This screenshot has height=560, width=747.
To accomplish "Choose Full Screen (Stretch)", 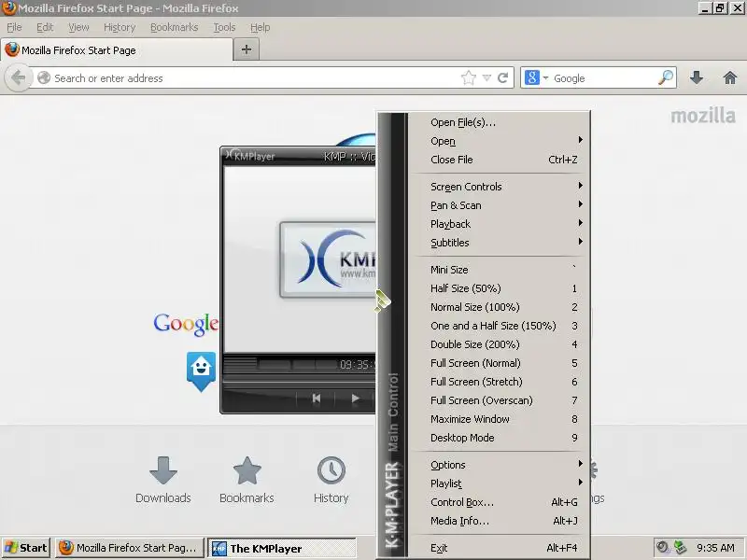I will tap(500, 382).
